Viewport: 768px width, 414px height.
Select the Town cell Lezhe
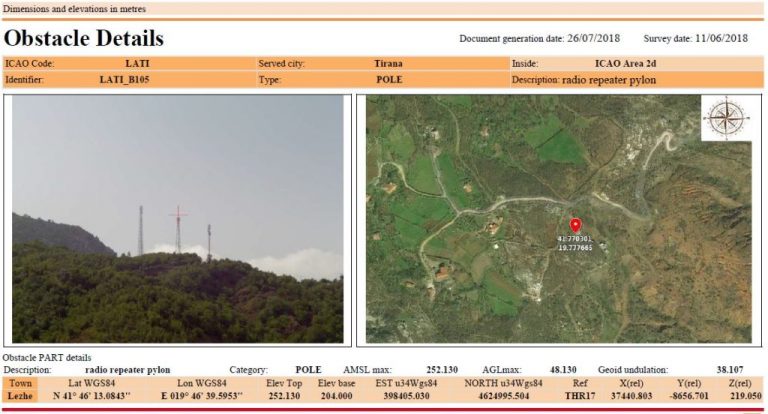click(20, 396)
